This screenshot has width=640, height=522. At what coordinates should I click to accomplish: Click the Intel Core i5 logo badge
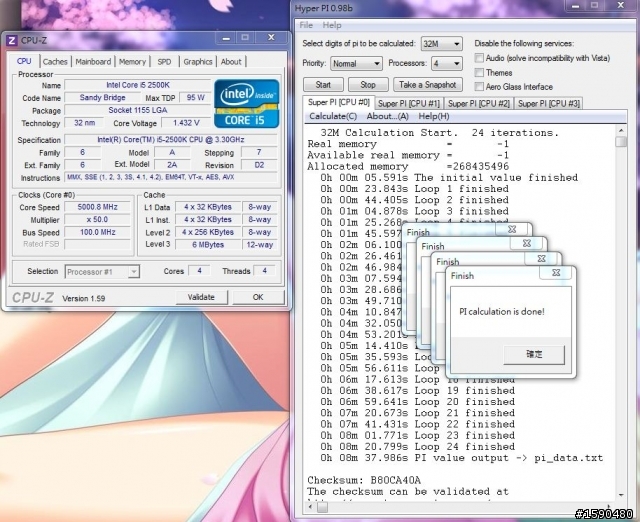[247, 104]
